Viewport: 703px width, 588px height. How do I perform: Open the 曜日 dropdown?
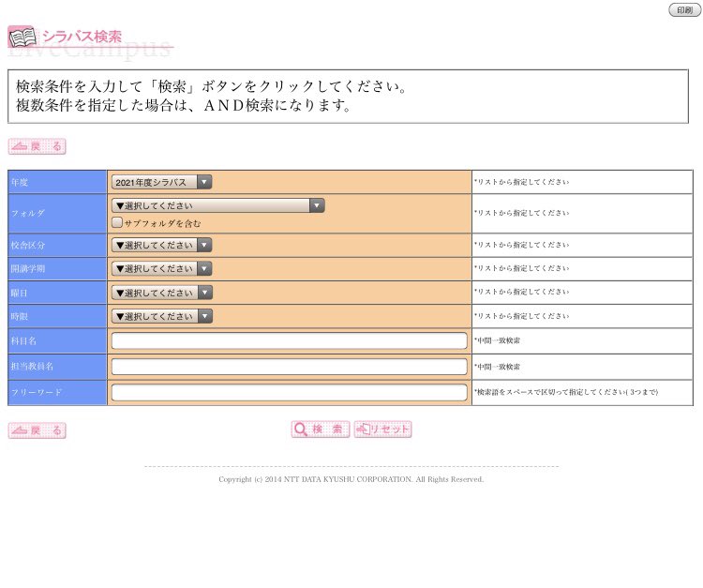pyautogui.click(x=161, y=293)
